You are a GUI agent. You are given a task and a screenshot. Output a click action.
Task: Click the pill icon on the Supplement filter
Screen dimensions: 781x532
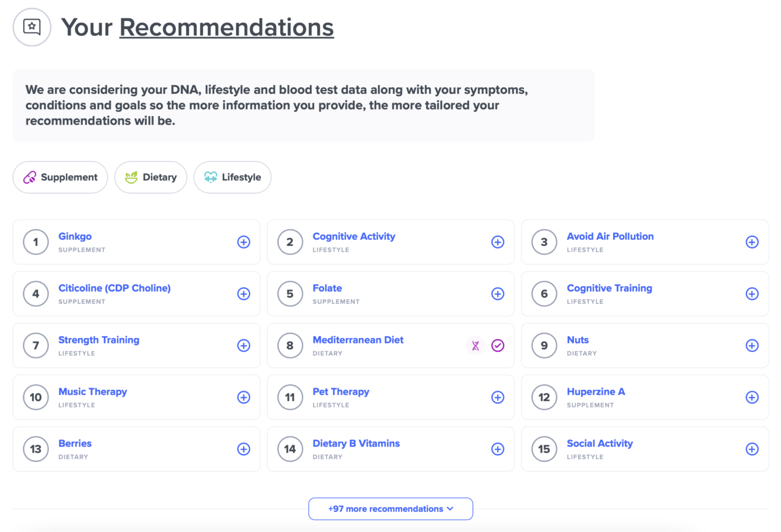29,178
